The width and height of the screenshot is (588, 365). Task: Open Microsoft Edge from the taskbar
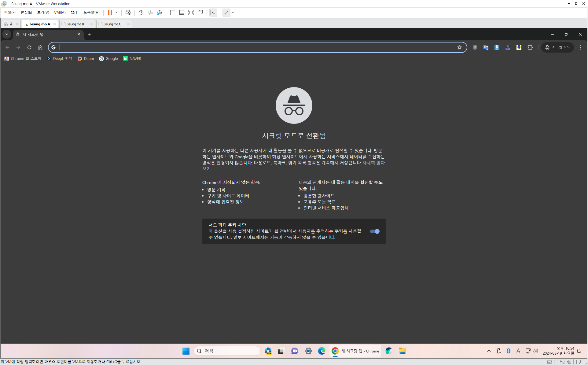[322, 351]
